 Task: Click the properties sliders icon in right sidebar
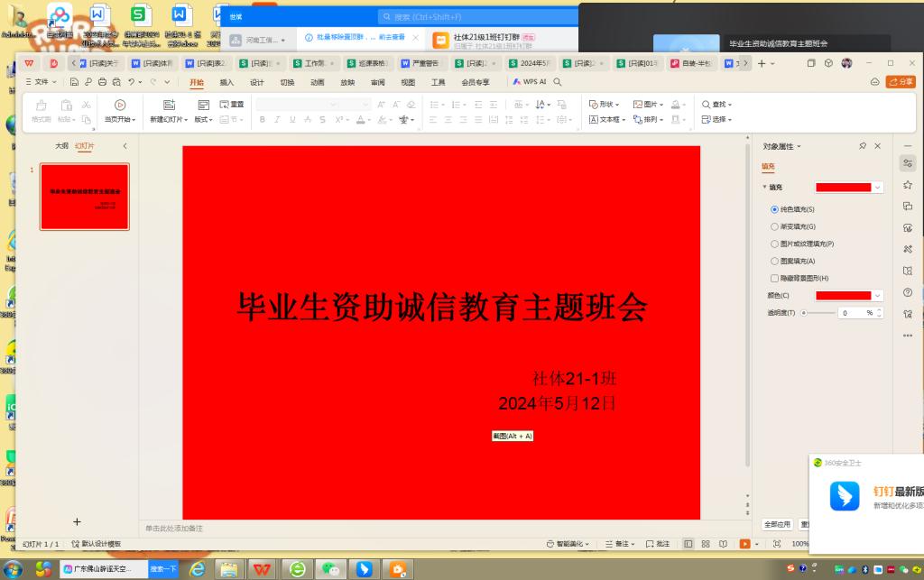coord(908,163)
